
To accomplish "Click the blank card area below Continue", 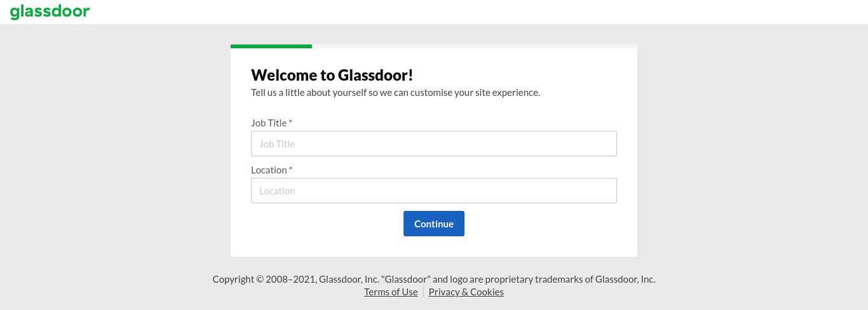I will pos(434,246).
